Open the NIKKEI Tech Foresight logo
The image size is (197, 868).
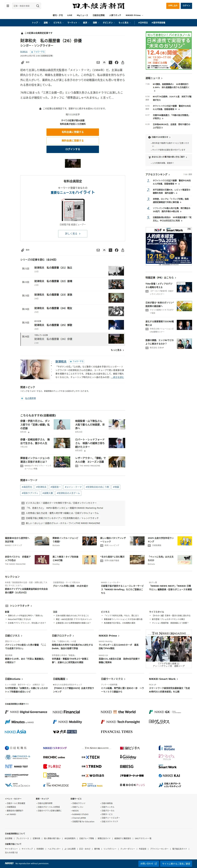[x=121, y=722]
